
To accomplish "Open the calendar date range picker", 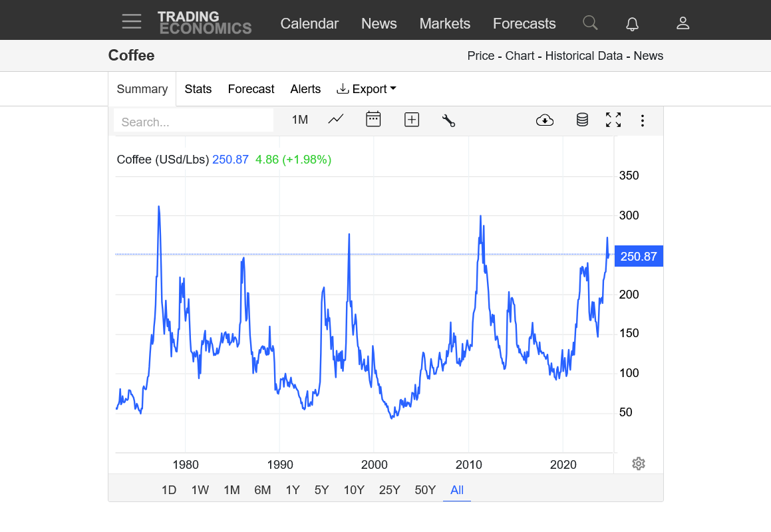I will pos(373,120).
